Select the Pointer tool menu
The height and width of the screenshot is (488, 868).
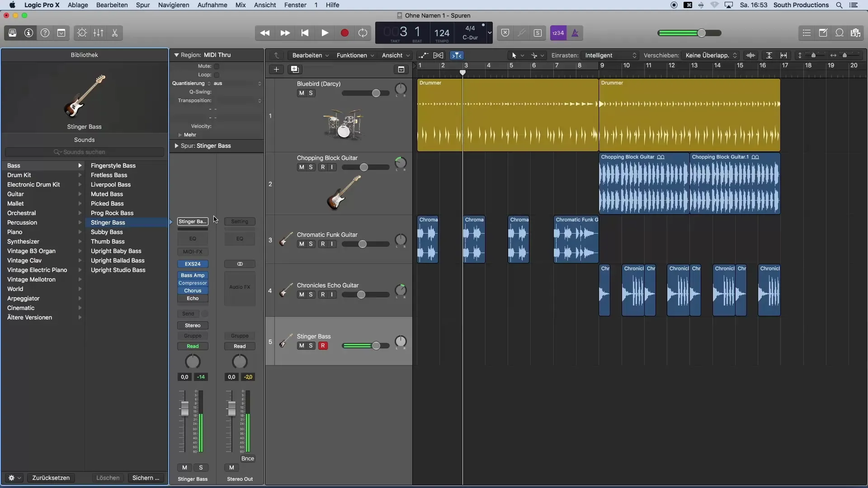[x=517, y=55]
